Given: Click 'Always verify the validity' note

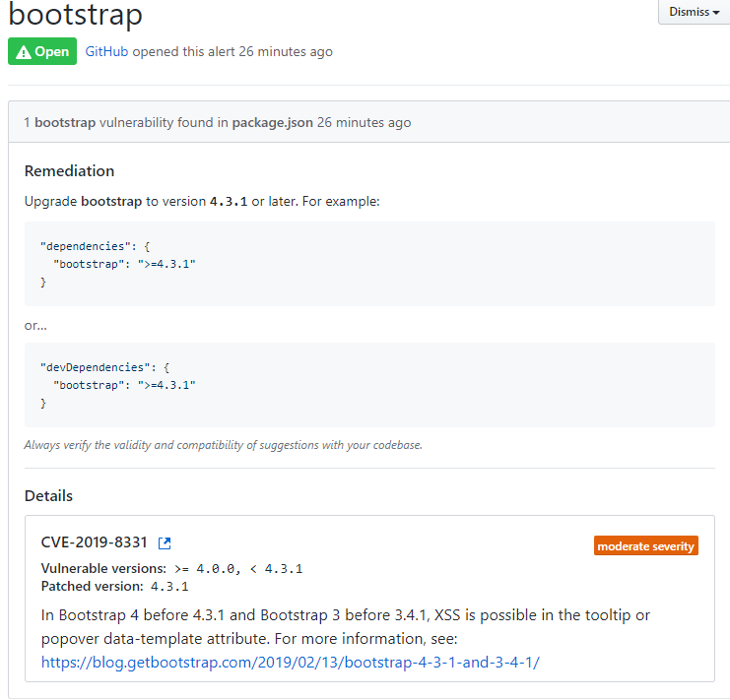Looking at the screenshot, I should pyautogui.click(x=223, y=445).
